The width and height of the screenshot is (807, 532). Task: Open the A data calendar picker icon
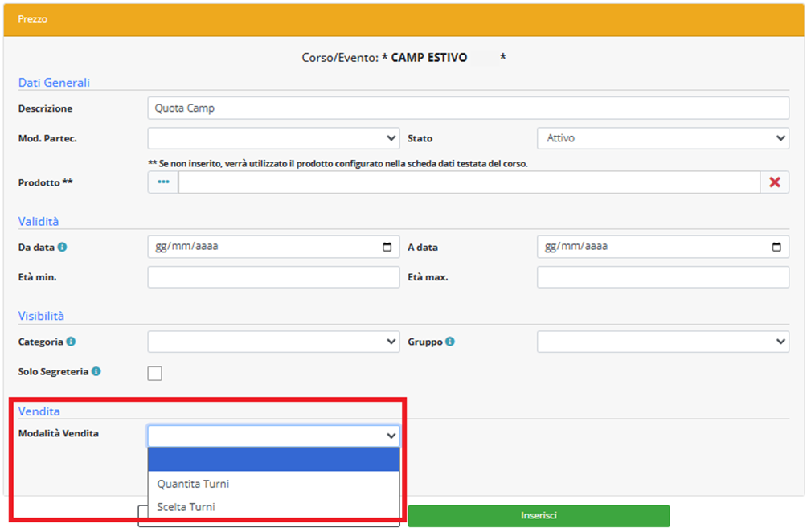pos(776,247)
